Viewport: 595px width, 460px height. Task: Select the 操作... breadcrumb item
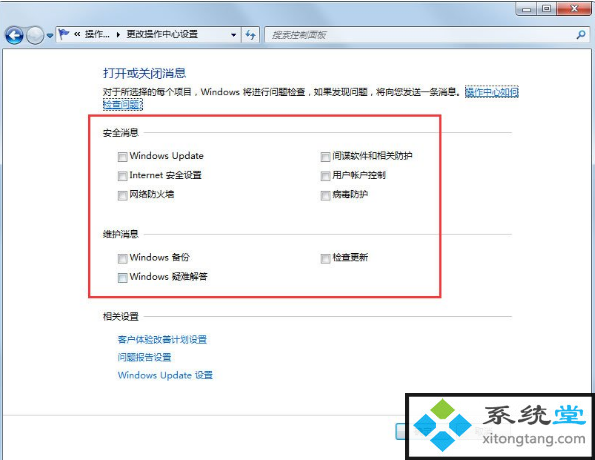click(97, 35)
